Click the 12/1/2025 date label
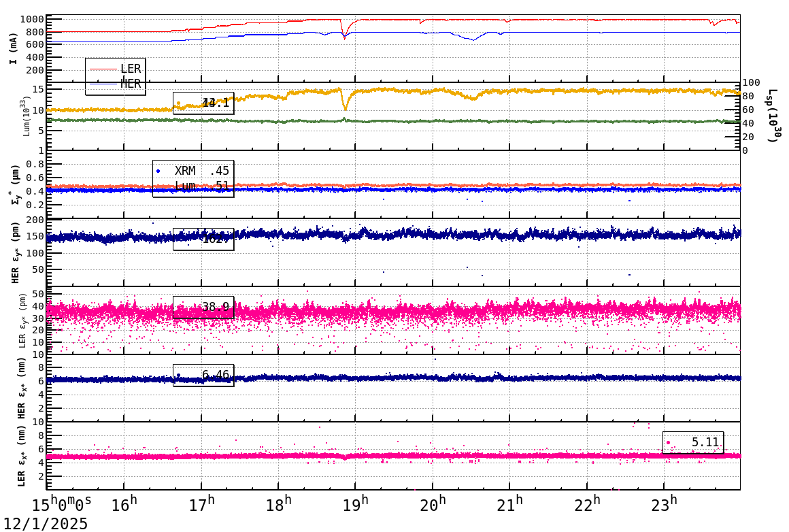This screenshot has height=532, width=789. [46, 523]
